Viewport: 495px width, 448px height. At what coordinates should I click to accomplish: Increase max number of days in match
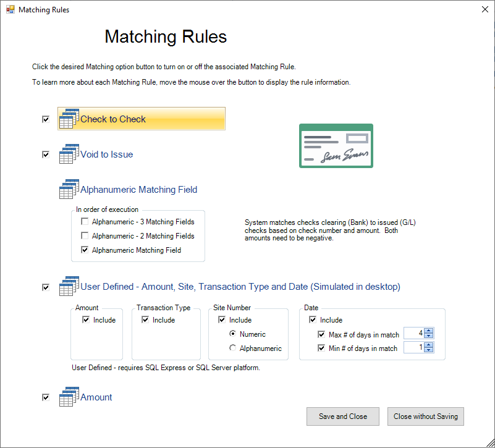tap(428, 331)
